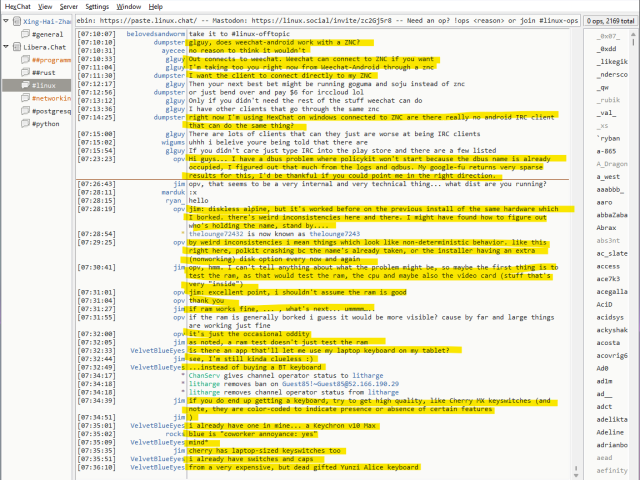This screenshot has height=480, width=640.
Task: Open the Server menu
Action: click(x=69, y=7)
